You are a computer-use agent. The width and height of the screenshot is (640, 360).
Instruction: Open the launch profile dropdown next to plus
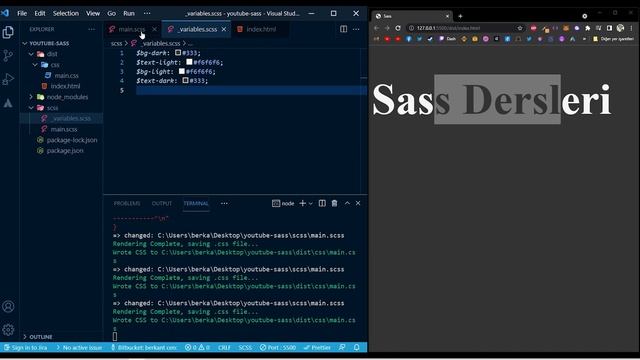tap(311, 203)
